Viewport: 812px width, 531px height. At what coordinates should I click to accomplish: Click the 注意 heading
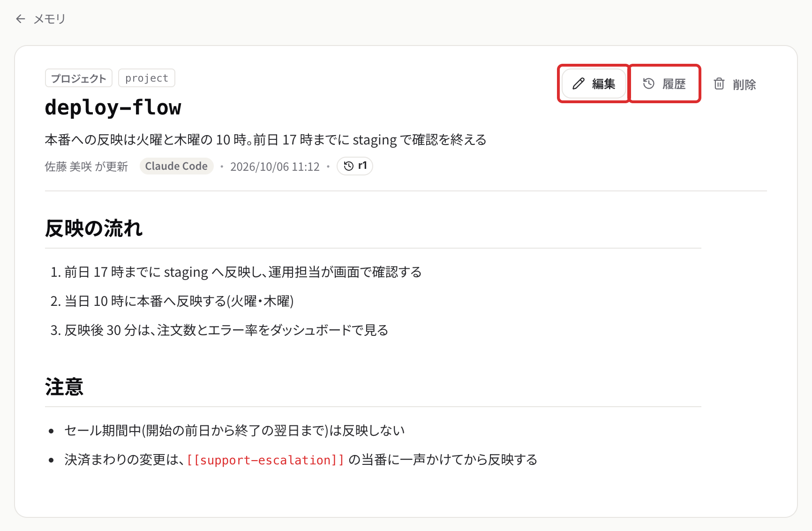(x=64, y=387)
